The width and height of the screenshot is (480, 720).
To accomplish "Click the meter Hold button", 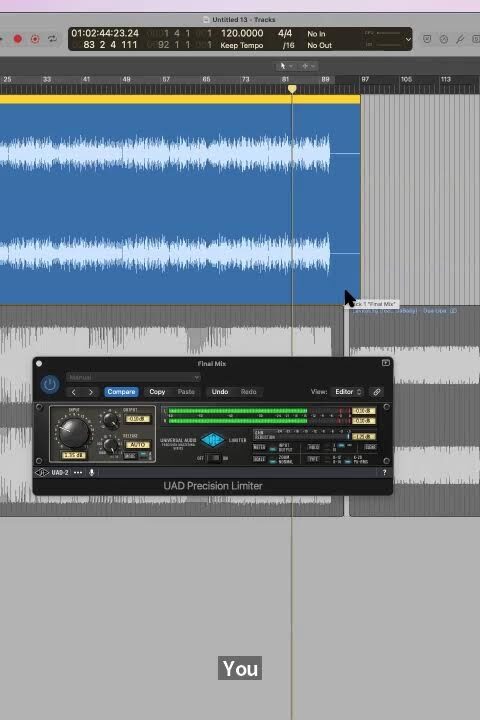I will [x=314, y=447].
